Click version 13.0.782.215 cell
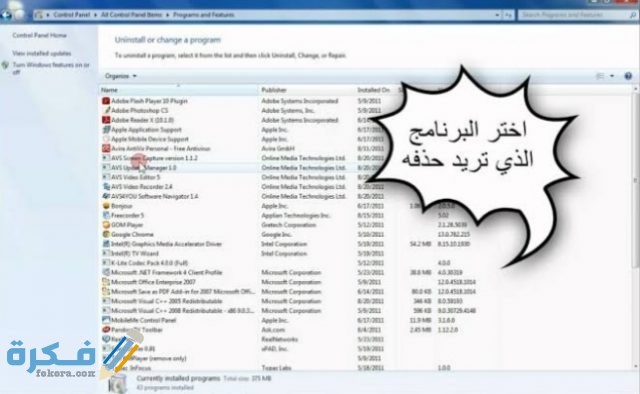640x394 pixels. click(x=454, y=234)
